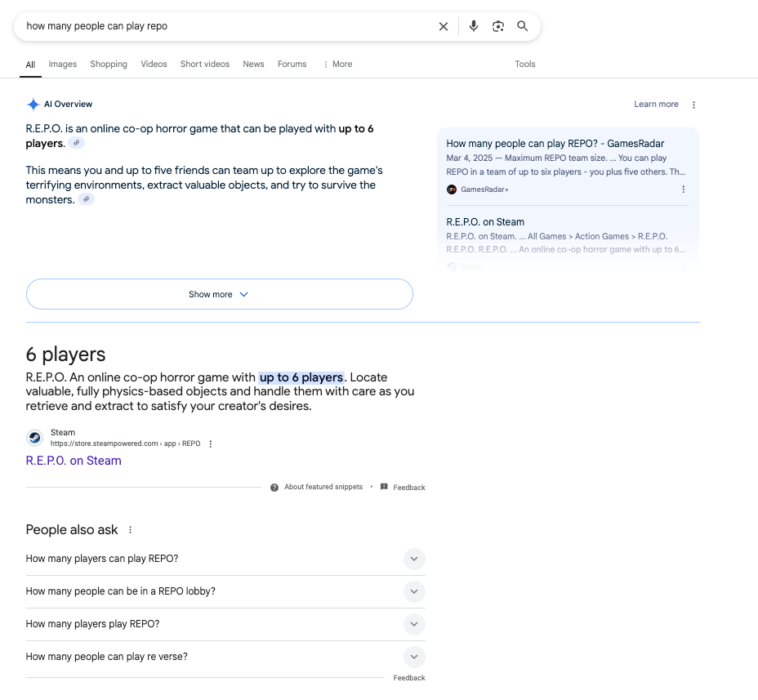Start voice search with microphone icon

pyautogui.click(x=474, y=26)
